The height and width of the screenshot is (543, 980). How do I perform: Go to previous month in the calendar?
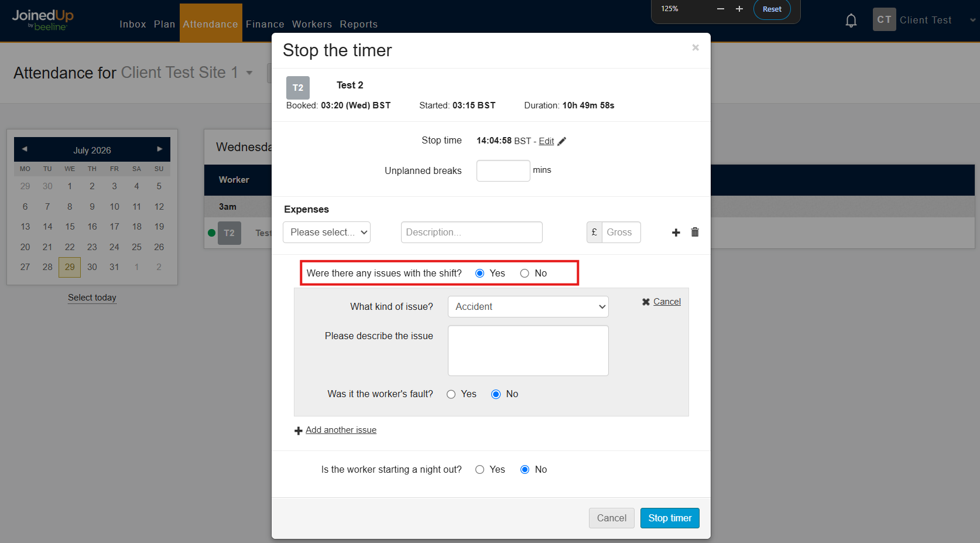(25, 149)
